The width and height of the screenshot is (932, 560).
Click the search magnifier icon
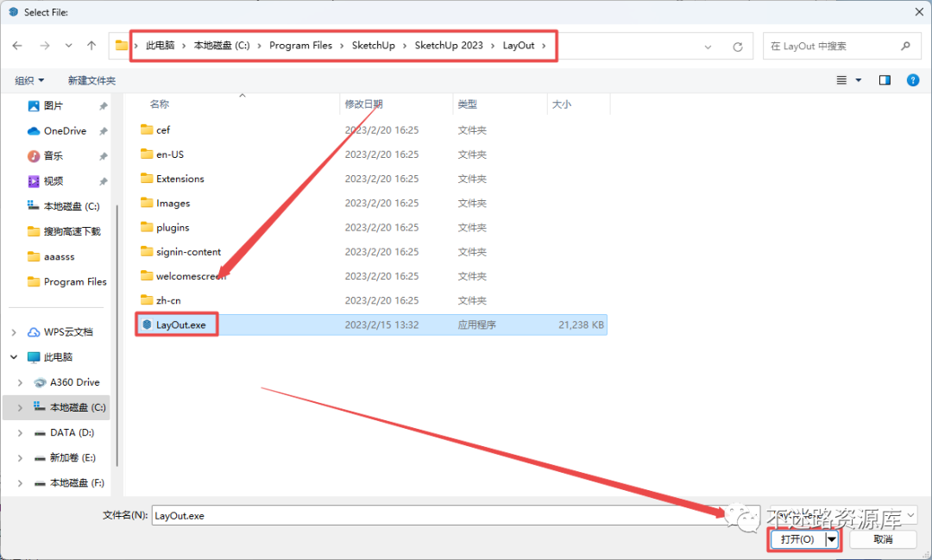[905, 46]
